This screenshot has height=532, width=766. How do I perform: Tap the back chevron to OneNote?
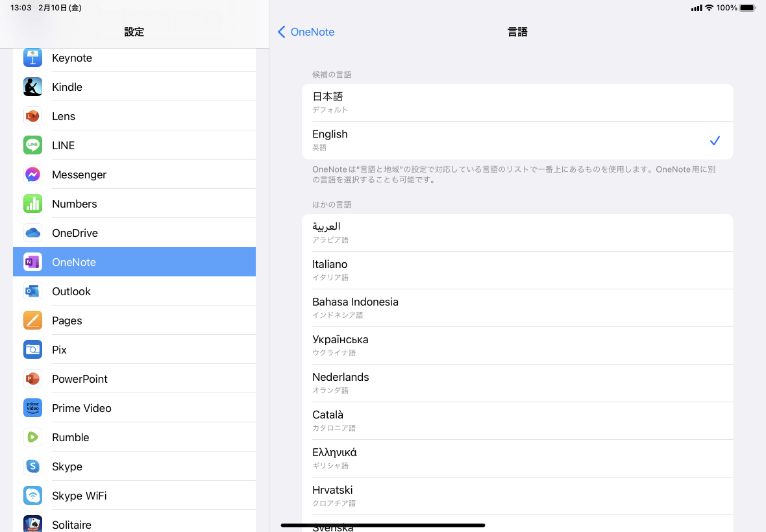click(x=281, y=31)
